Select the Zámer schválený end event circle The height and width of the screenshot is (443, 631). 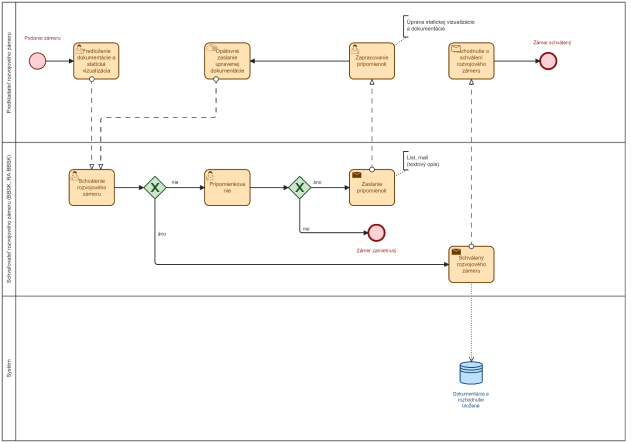point(548,61)
